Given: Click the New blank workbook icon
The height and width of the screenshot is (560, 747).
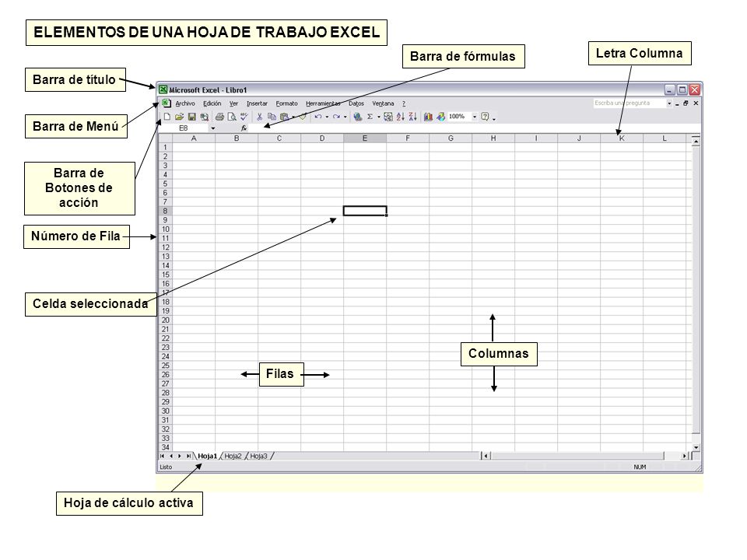Looking at the screenshot, I should [167, 117].
